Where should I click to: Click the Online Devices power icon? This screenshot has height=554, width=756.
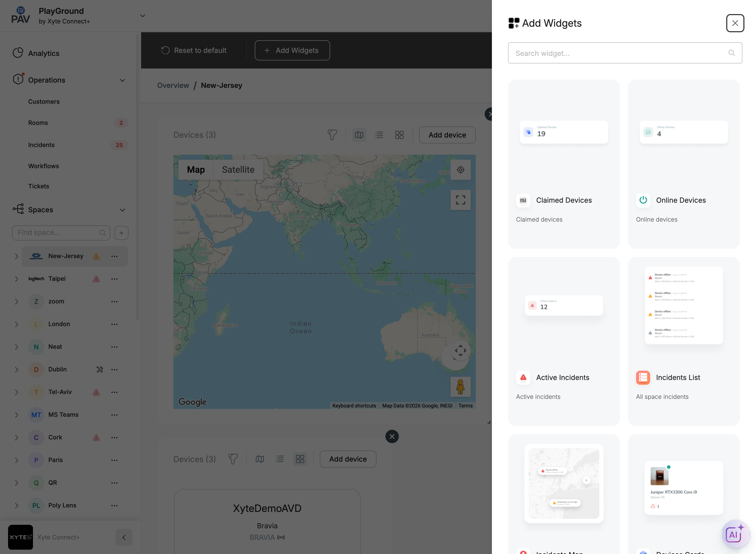coord(643,200)
